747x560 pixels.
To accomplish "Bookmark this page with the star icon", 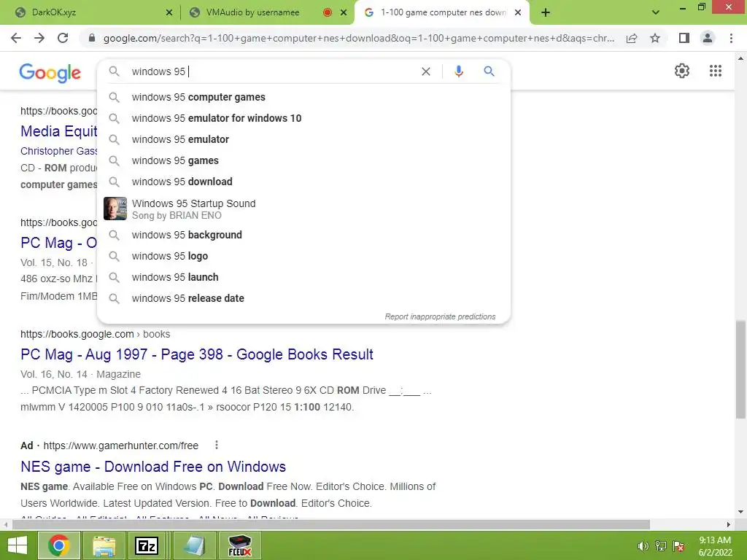I will coord(655,38).
